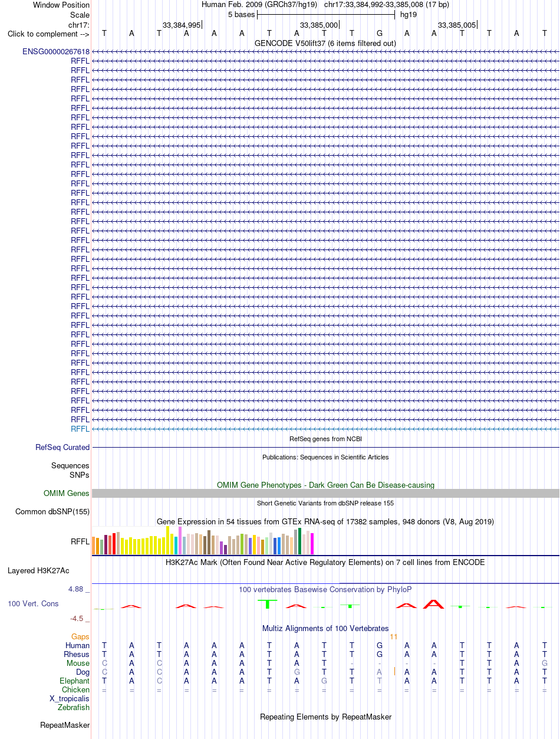The image size is (560, 739).
Task: Click the 5 bases scale bar text
Action: tap(241, 14)
